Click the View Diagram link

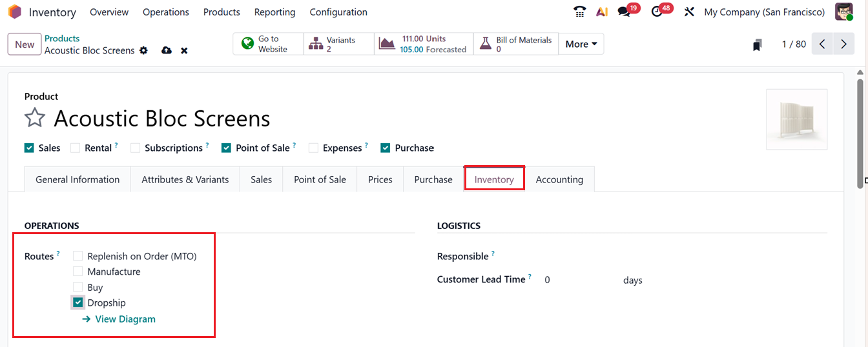[x=125, y=319]
